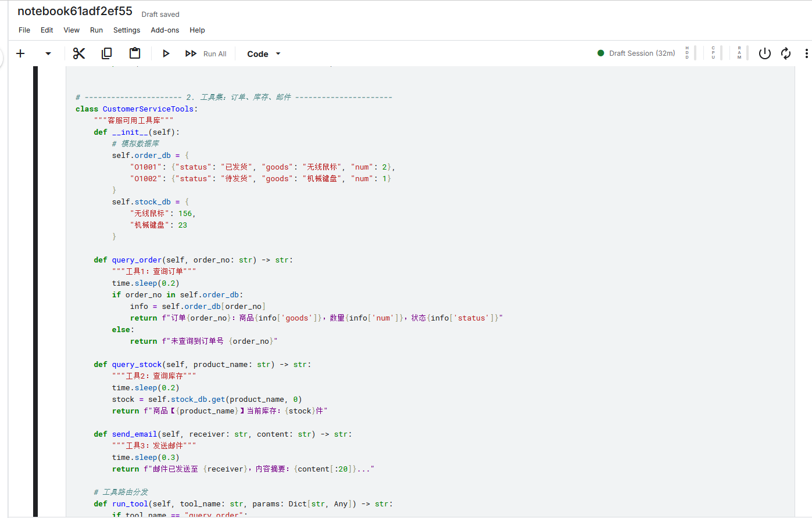This screenshot has height=518, width=812.
Task: Click def run_tool definition line
Action: click(243, 503)
